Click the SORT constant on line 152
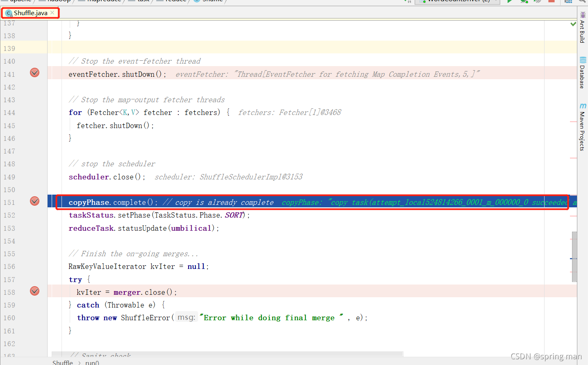The height and width of the screenshot is (365, 588). click(x=234, y=215)
